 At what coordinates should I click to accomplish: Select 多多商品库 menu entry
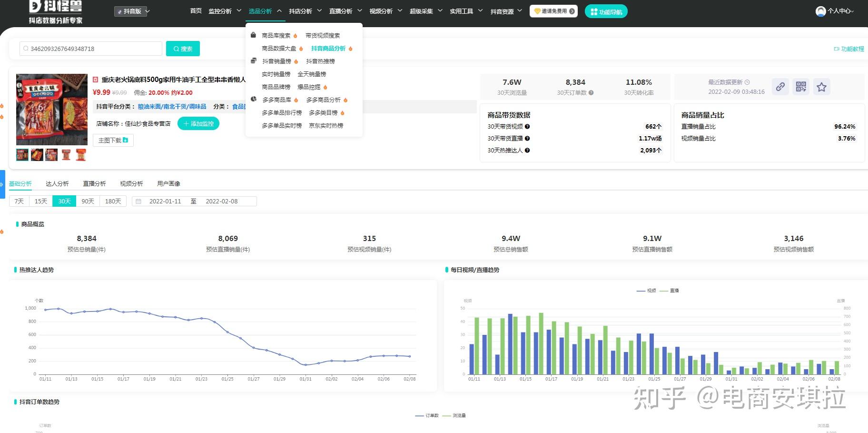coord(277,100)
